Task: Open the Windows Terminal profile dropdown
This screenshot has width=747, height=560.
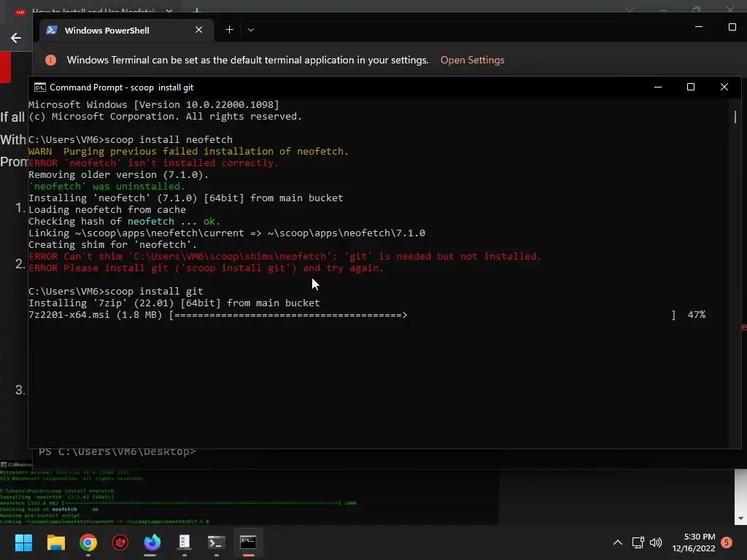Action: point(251,30)
